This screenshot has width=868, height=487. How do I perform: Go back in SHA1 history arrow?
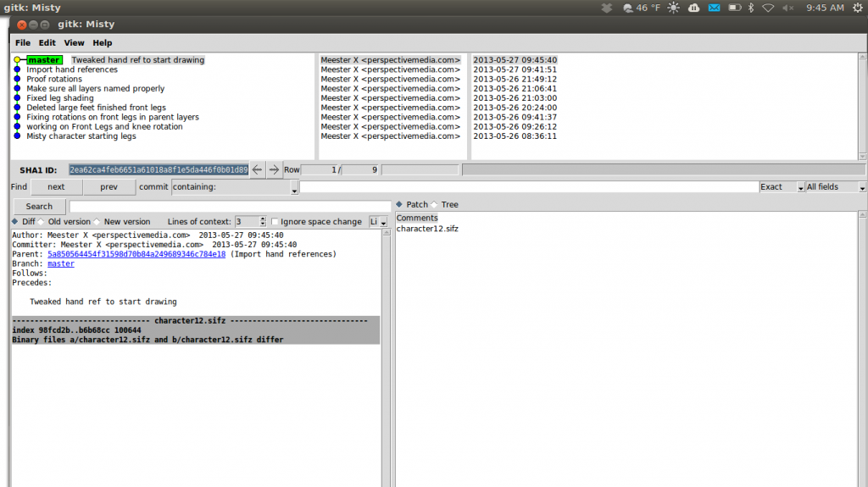click(258, 170)
